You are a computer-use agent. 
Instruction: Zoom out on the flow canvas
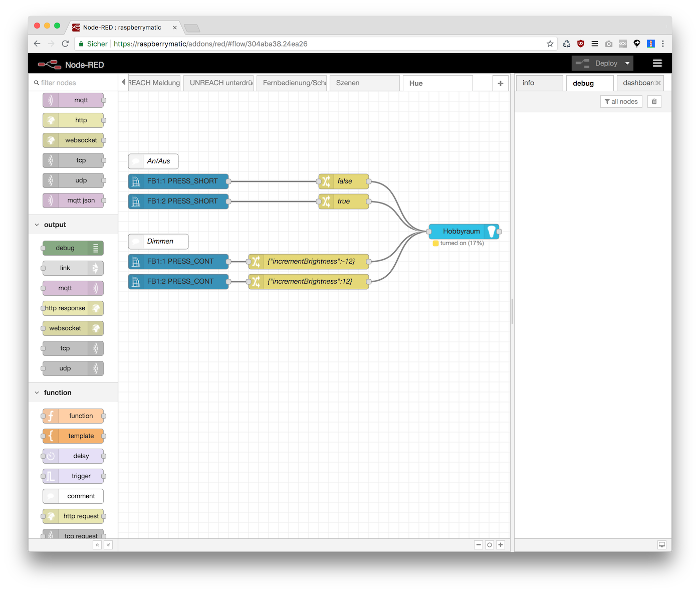479,545
